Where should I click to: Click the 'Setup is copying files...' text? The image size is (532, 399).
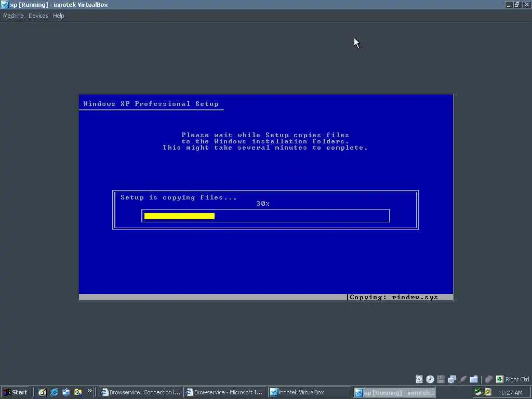[179, 197]
